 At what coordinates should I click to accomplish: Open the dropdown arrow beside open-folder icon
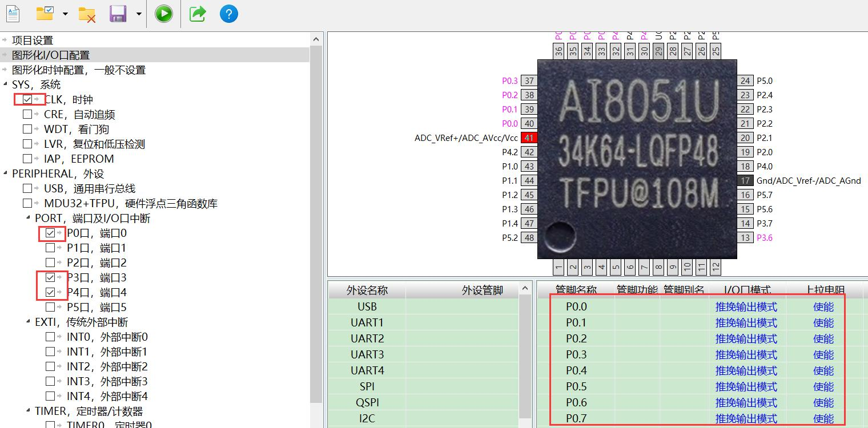click(x=65, y=14)
